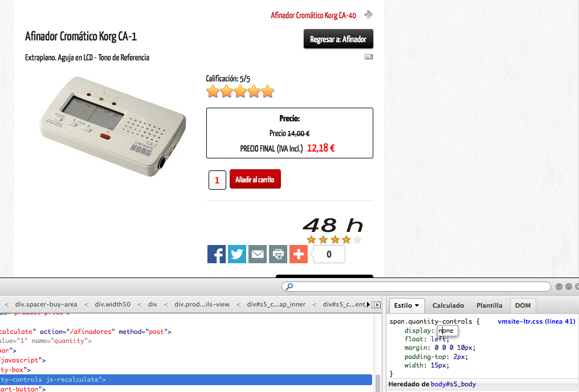The image size is (579, 392).
Task: Open the vmsite-ltr.css (línea 41) link
Action: [x=536, y=321]
